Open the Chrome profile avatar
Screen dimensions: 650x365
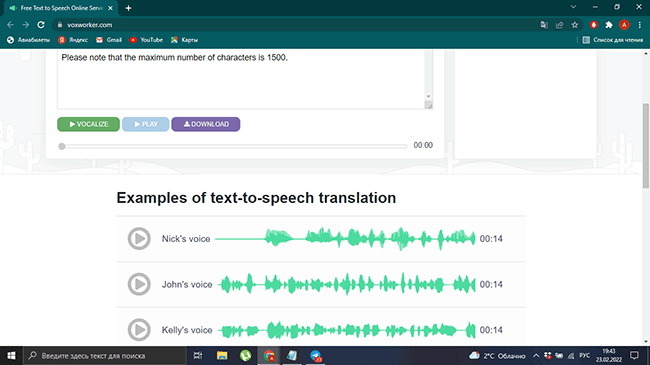(x=624, y=25)
